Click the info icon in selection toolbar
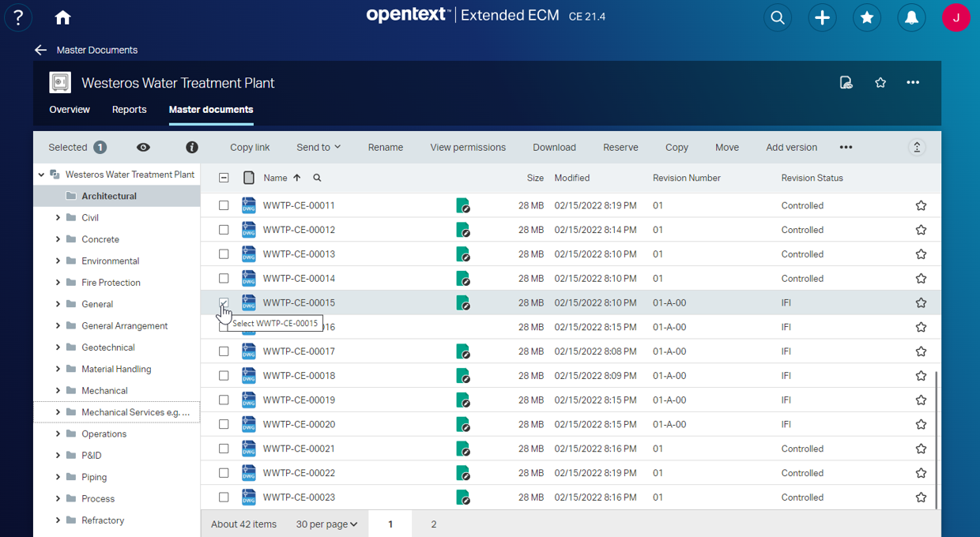Image resolution: width=980 pixels, height=537 pixels. [x=191, y=147]
